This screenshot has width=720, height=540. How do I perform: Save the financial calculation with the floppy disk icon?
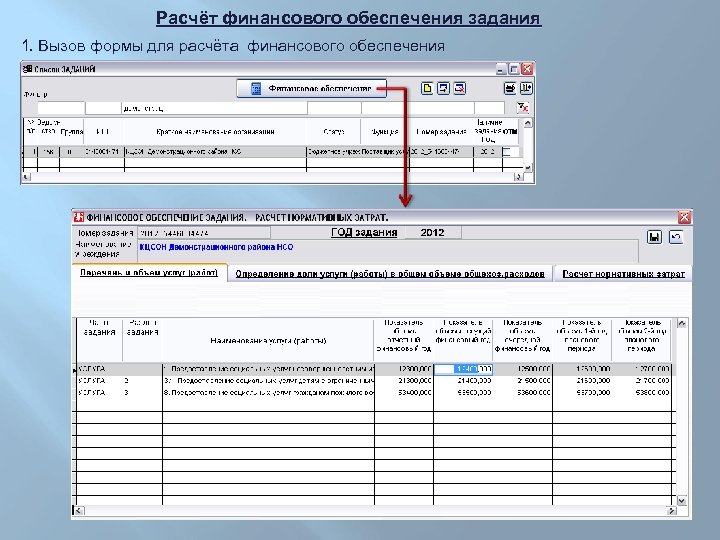[x=654, y=237]
